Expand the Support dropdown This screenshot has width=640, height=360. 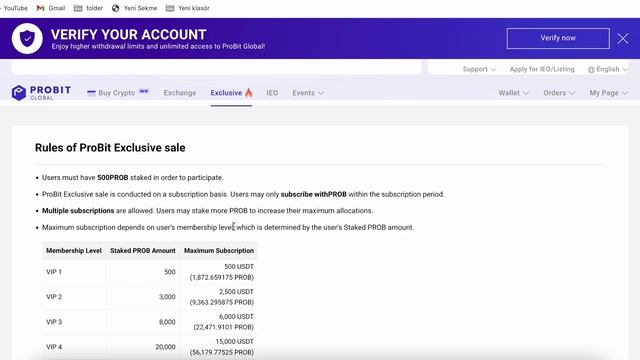(479, 69)
